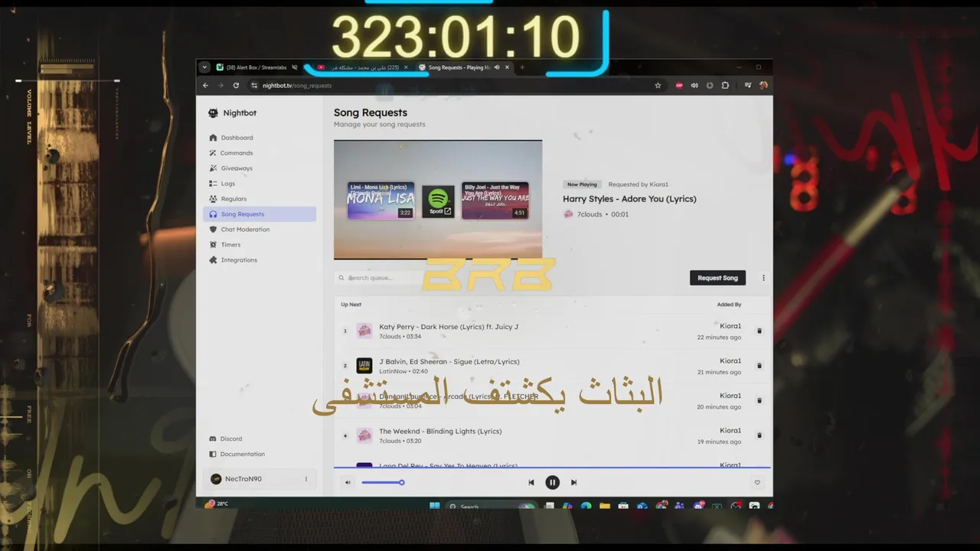
Task: Open NecTroN90 account options menu
Action: [306, 479]
